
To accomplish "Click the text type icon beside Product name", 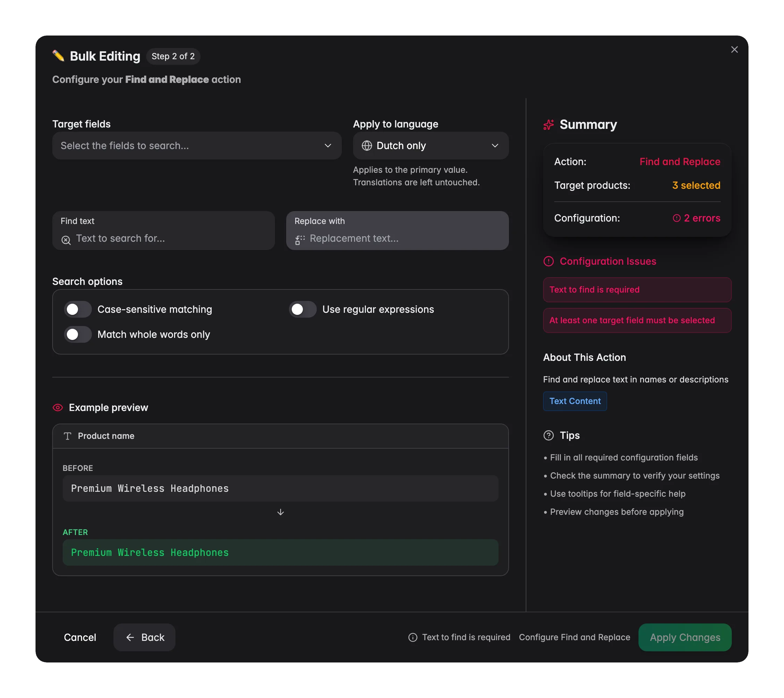I will point(68,436).
